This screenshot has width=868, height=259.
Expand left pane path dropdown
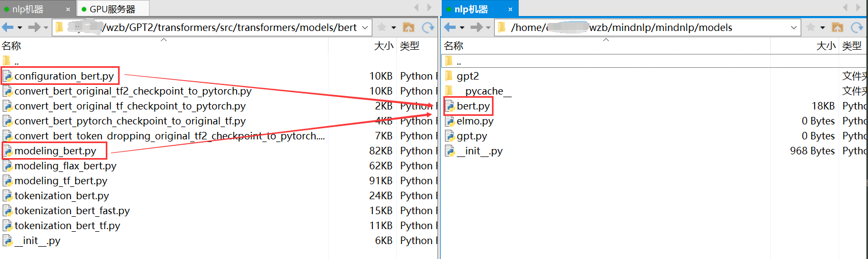point(365,27)
